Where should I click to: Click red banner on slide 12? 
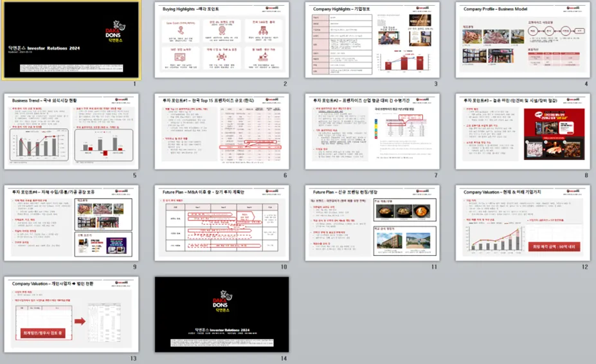point(553,246)
